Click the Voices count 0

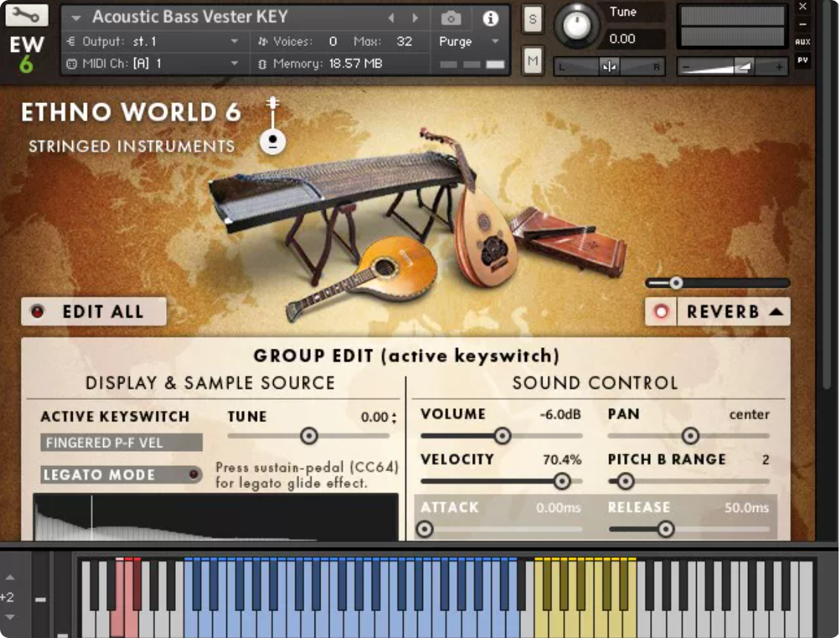(332, 42)
